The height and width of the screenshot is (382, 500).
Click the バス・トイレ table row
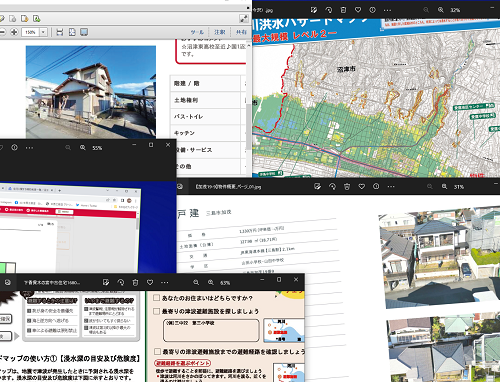(x=208, y=117)
